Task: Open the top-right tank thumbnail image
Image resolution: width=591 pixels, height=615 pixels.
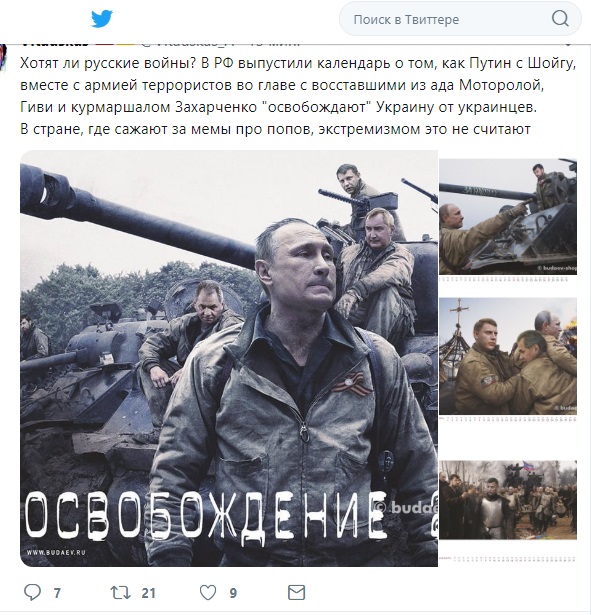Action: (x=508, y=217)
